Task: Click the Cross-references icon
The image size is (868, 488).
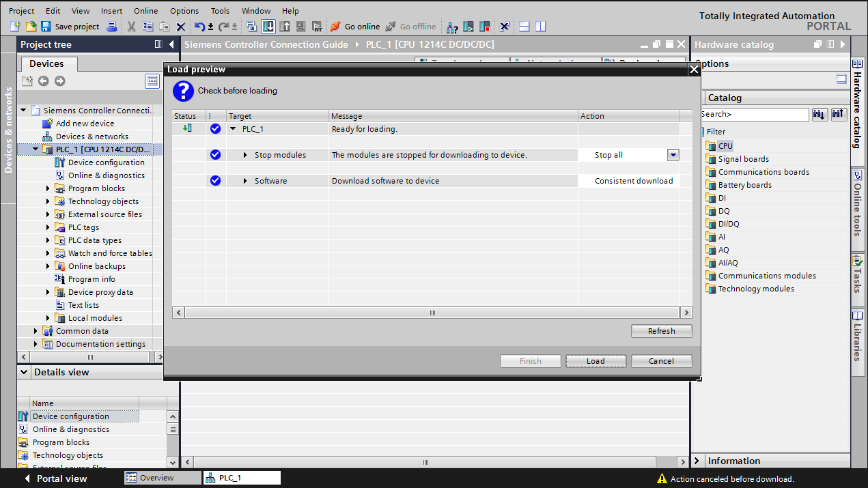Action: (x=504, y=27)
